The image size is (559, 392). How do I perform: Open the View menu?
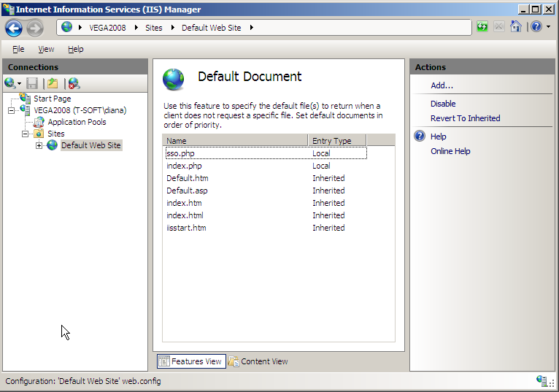[x=46, y=49]
